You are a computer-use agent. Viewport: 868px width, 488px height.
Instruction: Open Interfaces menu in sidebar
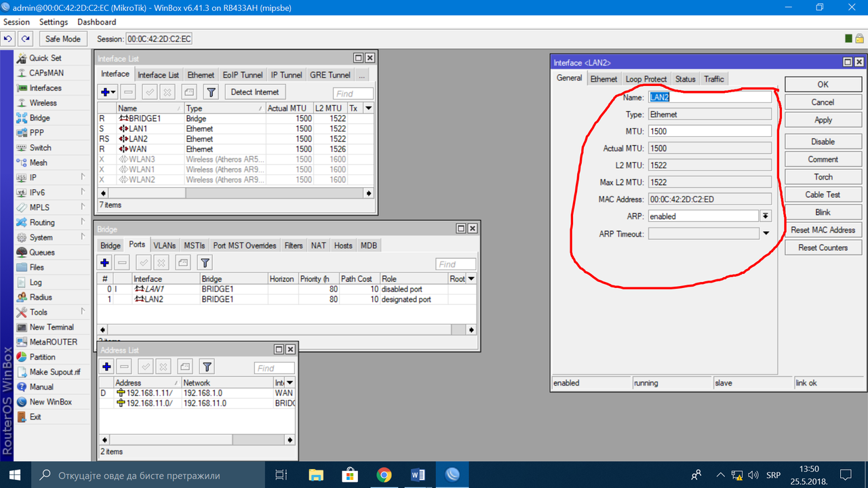tap(45, 88)
